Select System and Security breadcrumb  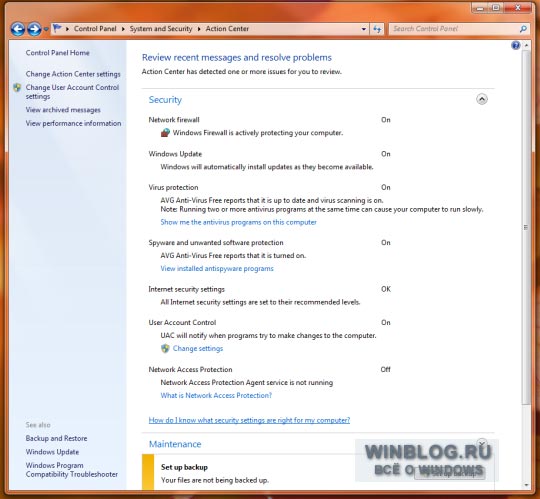click(161, 29)
